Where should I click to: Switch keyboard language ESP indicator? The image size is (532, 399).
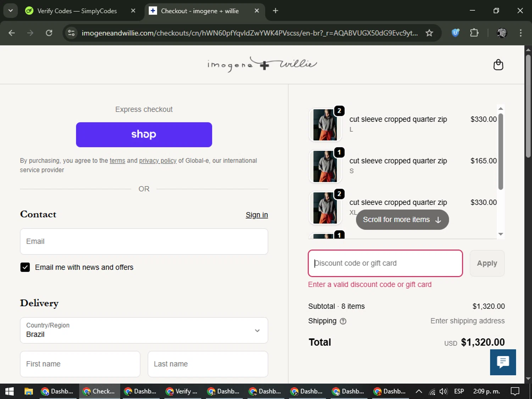(x=459, y=392)
